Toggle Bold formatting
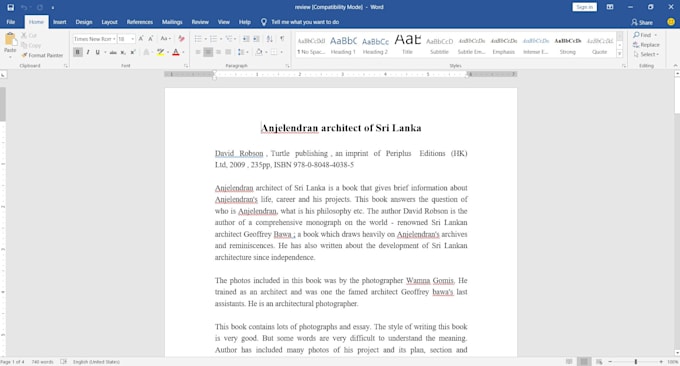Viewport: 680px width, 366px height. pos(78,52)
